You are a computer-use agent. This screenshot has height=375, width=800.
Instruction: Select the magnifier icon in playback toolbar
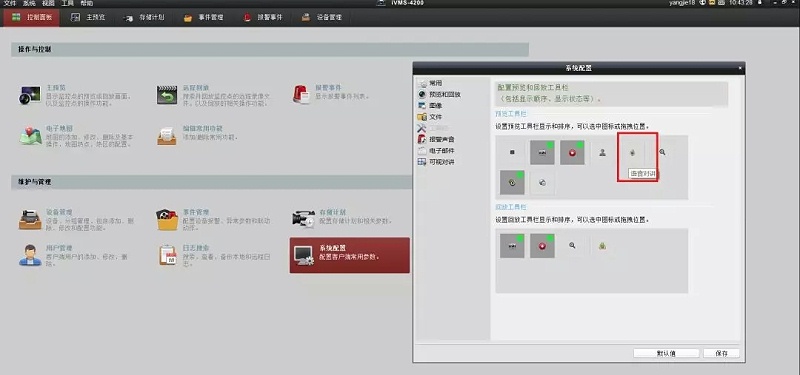coord(572,245)
